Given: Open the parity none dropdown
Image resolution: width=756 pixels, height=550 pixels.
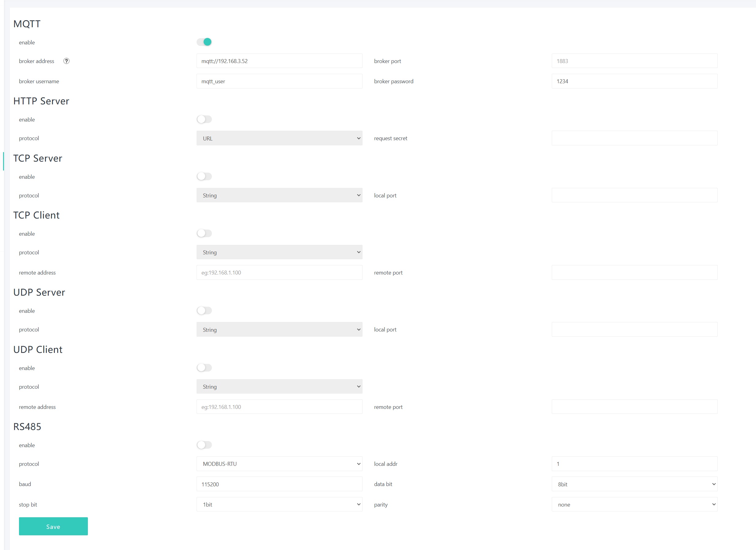Looking at the screenshot, I should point(634,504).
